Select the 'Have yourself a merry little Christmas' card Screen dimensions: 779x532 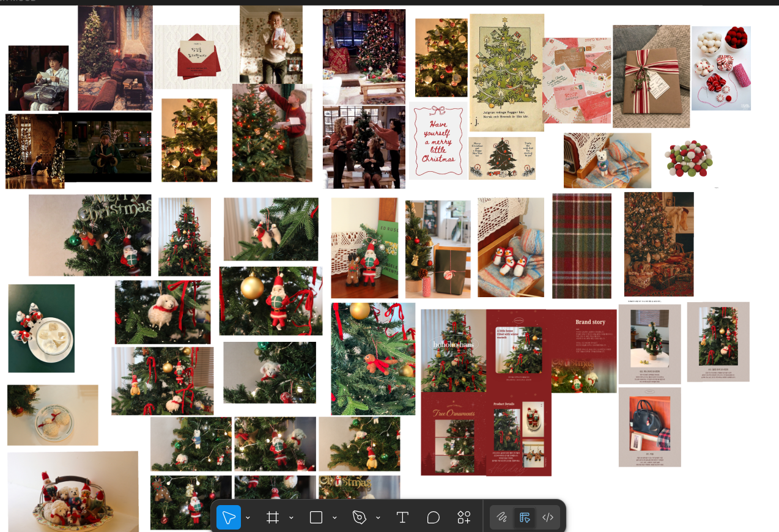coord(439,141)
